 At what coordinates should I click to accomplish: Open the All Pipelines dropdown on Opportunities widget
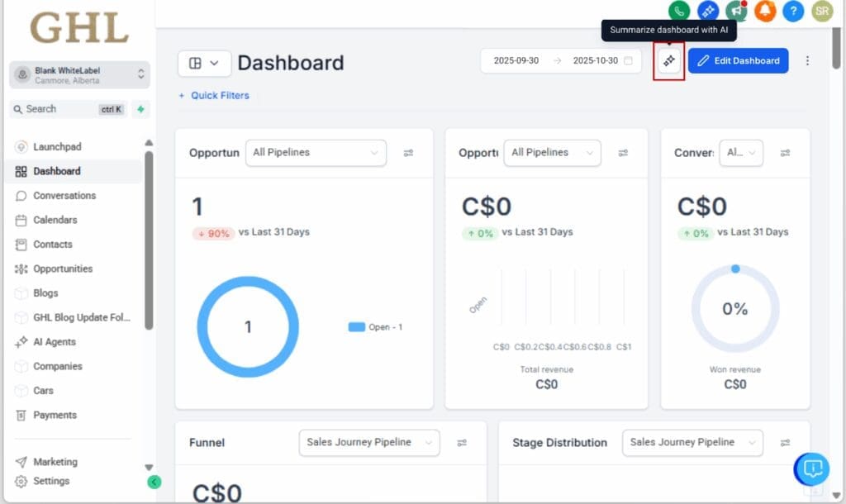point(316,153)
